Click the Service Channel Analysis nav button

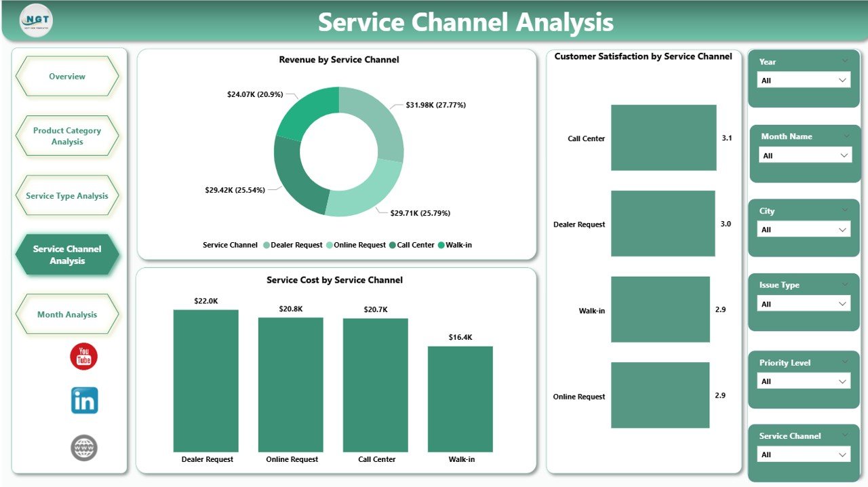(x=66, y=254)
